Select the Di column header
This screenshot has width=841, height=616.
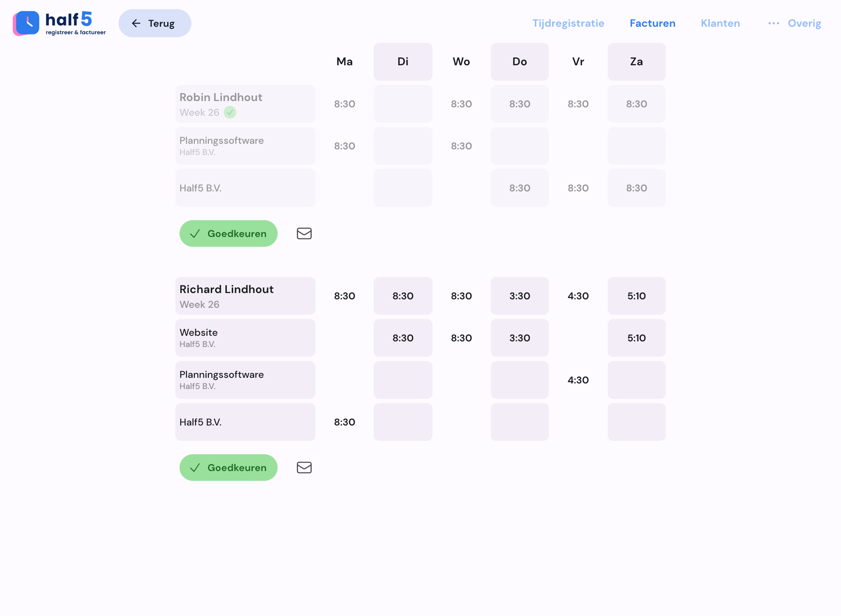coord(403,62)
